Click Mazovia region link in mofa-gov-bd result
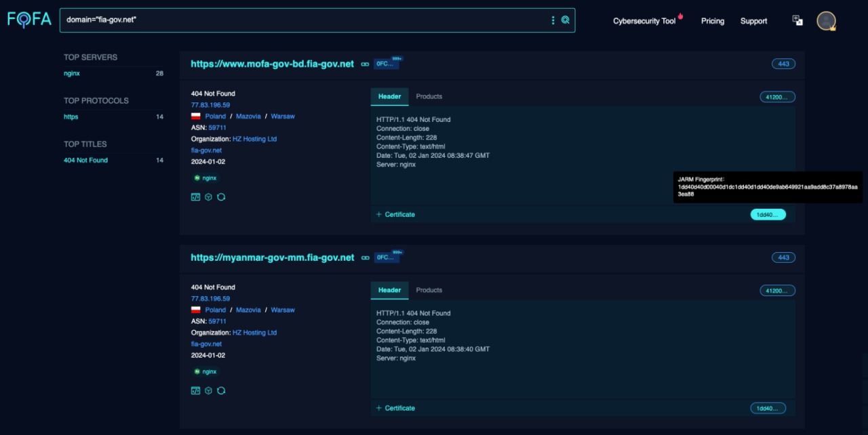Viewport: 868px width, 435px height. pyautogui.click(x=248, y=117)
